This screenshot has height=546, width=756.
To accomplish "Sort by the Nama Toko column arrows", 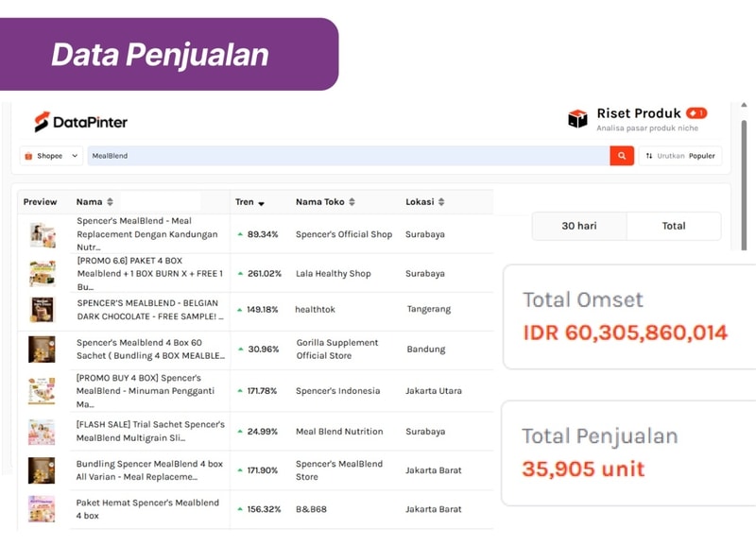I will (x=352, y=202).
